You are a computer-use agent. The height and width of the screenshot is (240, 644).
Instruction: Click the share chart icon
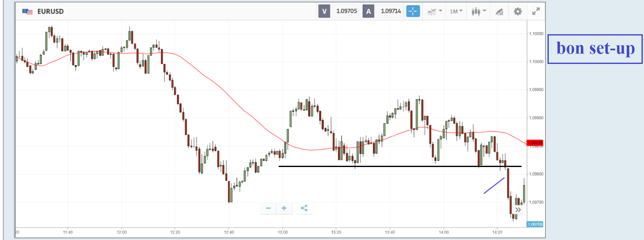tap(304, 208)
